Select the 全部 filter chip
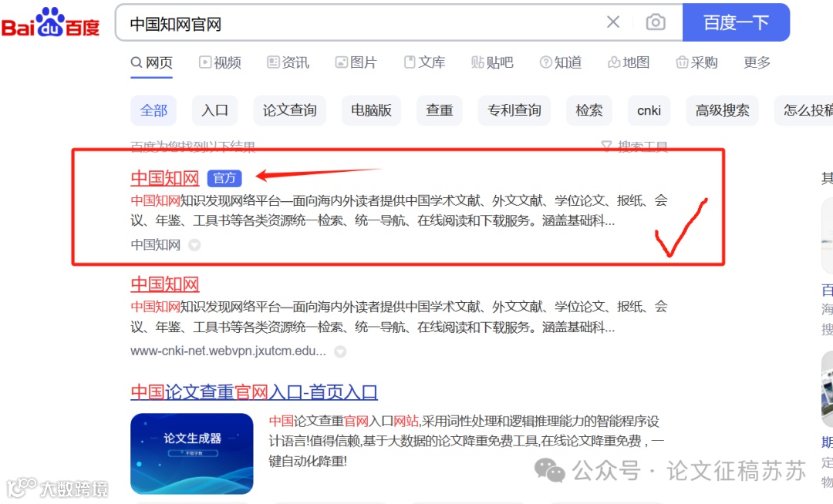Image resolution: width=833 pixels, height=504 pixels. pyautogui.click(x=153, y=110)
